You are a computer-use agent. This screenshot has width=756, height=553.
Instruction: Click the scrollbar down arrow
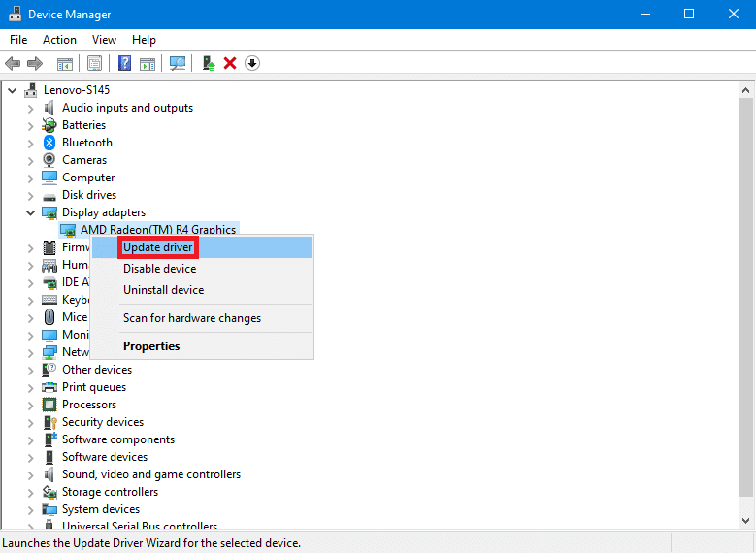tap(745, 521)
